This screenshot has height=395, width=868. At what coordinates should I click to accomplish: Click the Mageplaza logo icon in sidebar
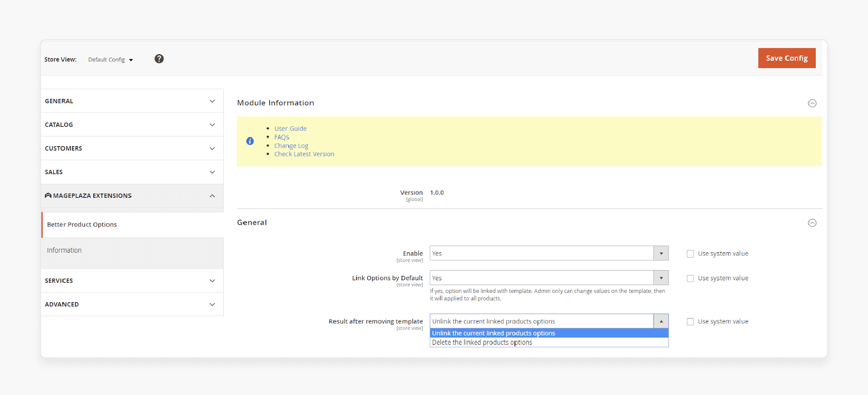pyautogui.click(x=48, y=196)
